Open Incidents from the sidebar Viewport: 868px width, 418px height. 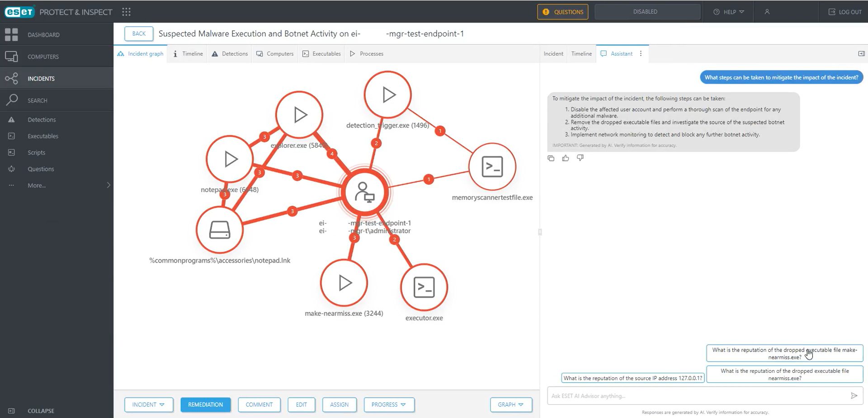[57, 78]
